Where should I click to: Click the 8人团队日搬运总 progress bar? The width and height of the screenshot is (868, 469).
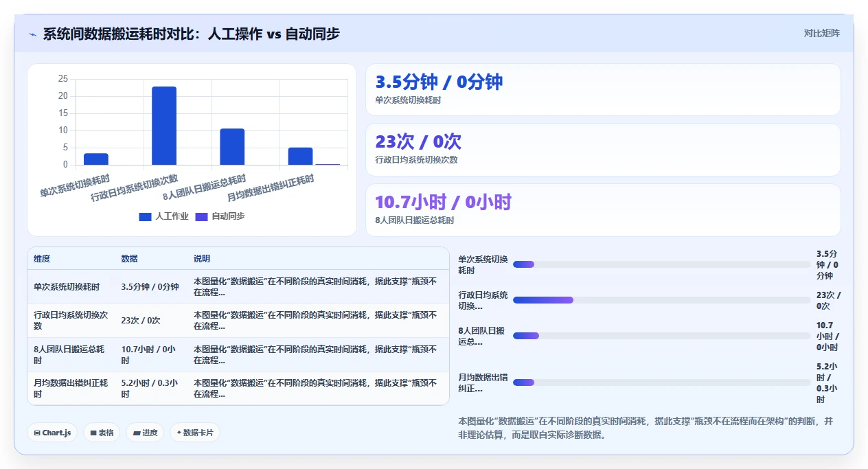tap(661, 336)
